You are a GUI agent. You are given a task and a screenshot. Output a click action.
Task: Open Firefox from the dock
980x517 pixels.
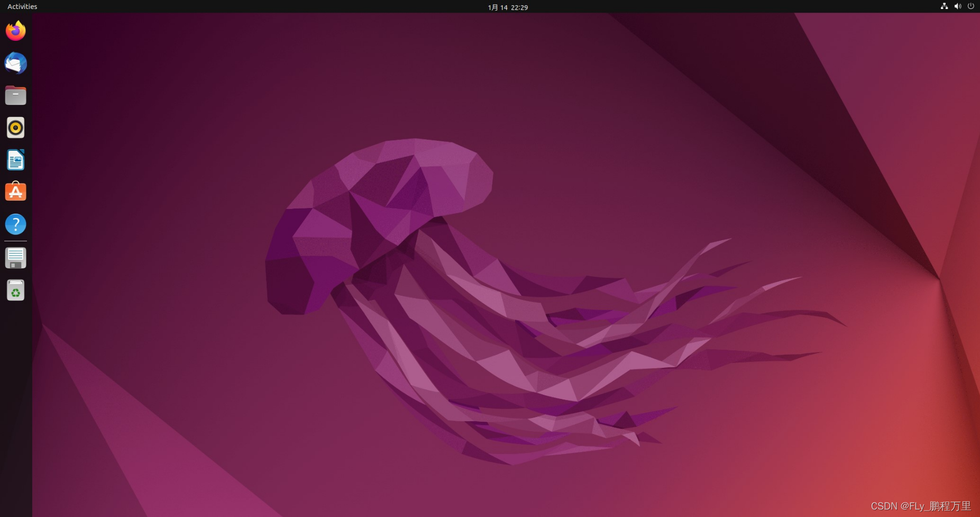coord(16,31)
